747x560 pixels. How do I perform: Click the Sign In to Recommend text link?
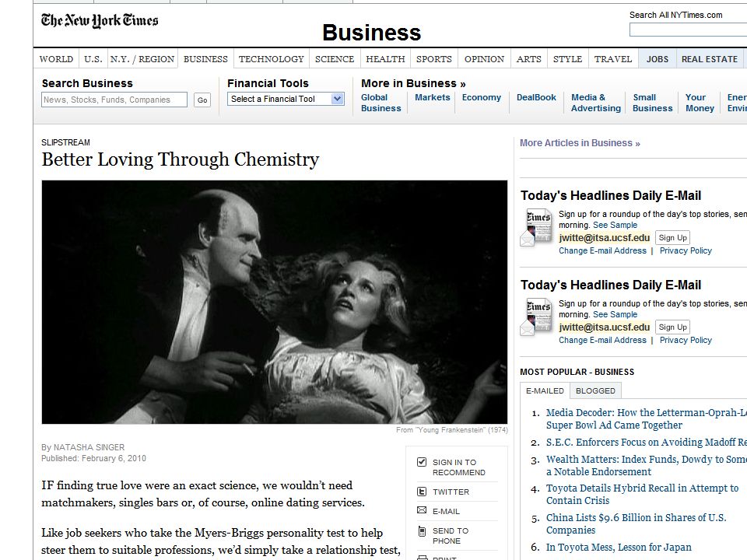(x=459, y=467)
